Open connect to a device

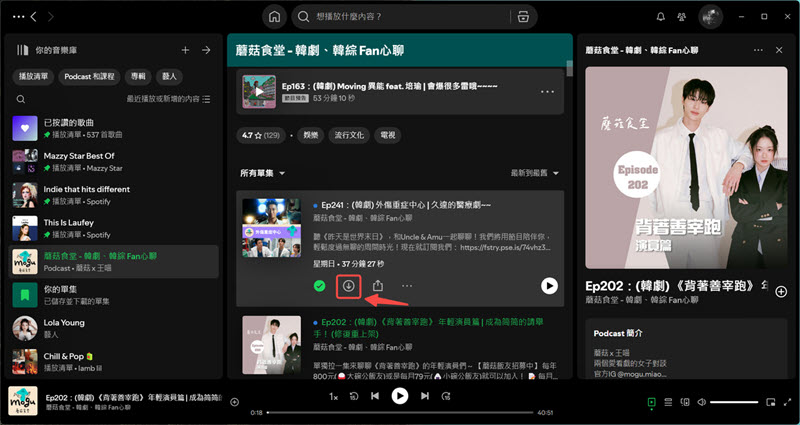[685, 402]
